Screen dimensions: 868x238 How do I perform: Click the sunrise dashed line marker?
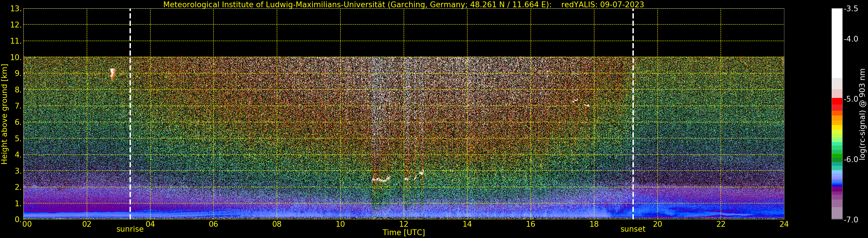tap(130, 114)
